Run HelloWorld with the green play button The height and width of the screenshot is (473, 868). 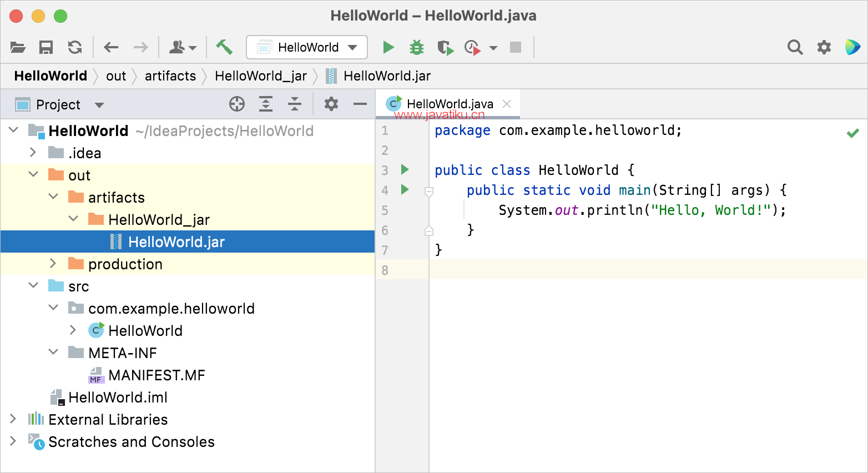point(388,48)
